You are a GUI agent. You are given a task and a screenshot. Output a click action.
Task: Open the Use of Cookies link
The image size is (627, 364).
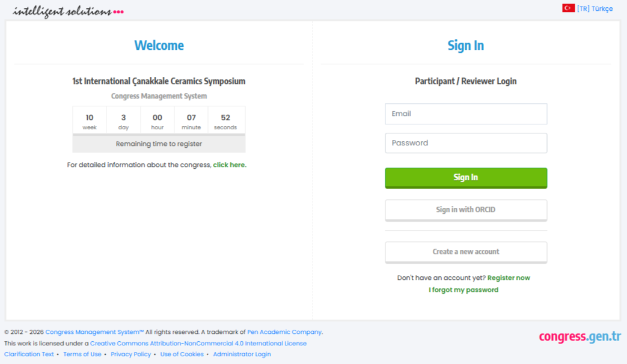(182, 354)
